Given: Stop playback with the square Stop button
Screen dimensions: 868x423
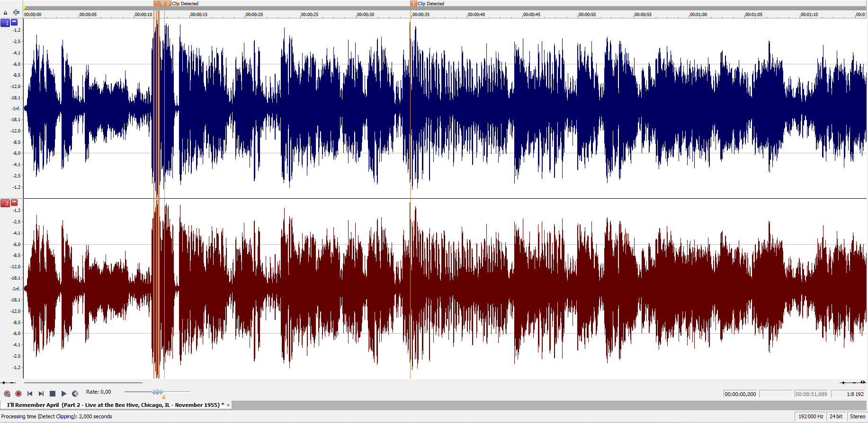Looking at the screenshot, I should 53,394.
